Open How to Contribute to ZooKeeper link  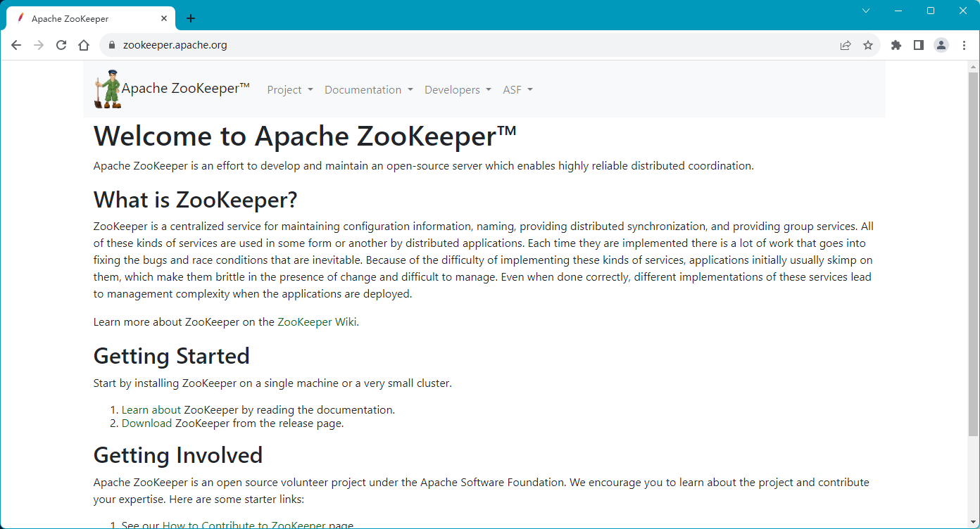coord(244,525)
